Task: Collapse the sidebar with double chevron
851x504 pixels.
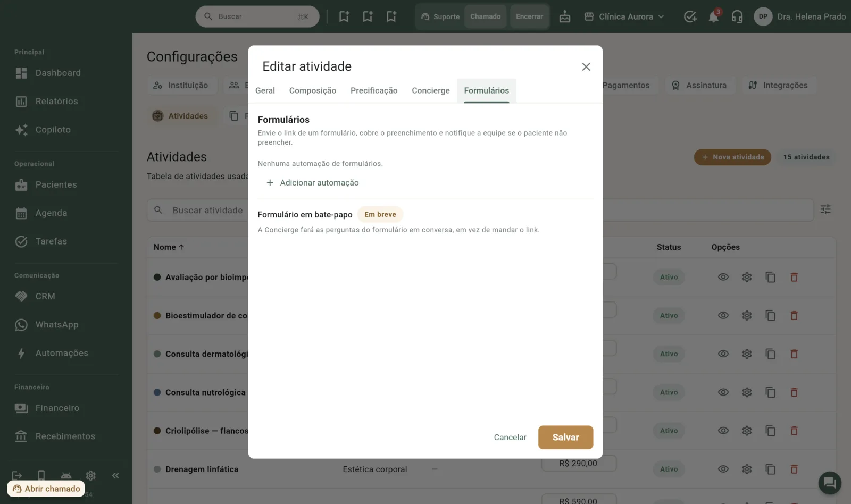Action: (115, 475)
